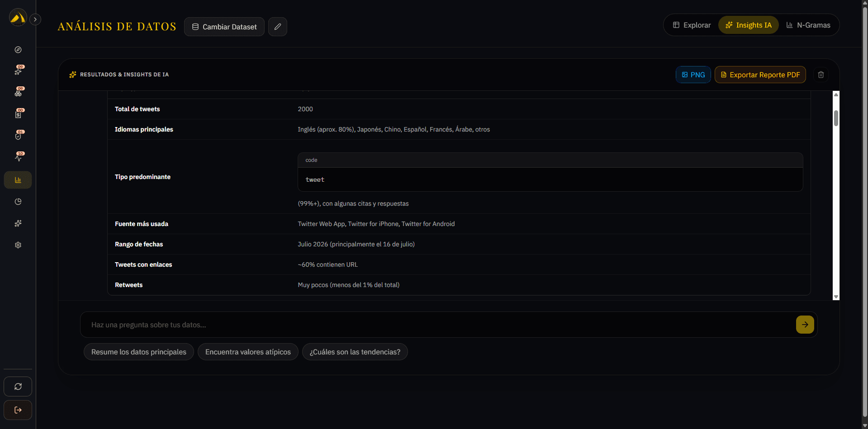Click the pencil edit icon beside Cambiar Dataset
The width and height of the screenshot is (868, 429).
278,27
